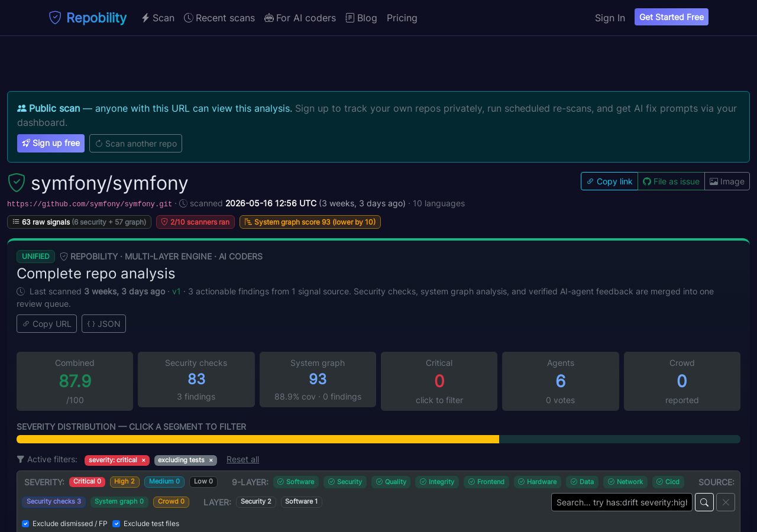Click the Sign up free button
This screenshot has width=757, height=532.
51,143
